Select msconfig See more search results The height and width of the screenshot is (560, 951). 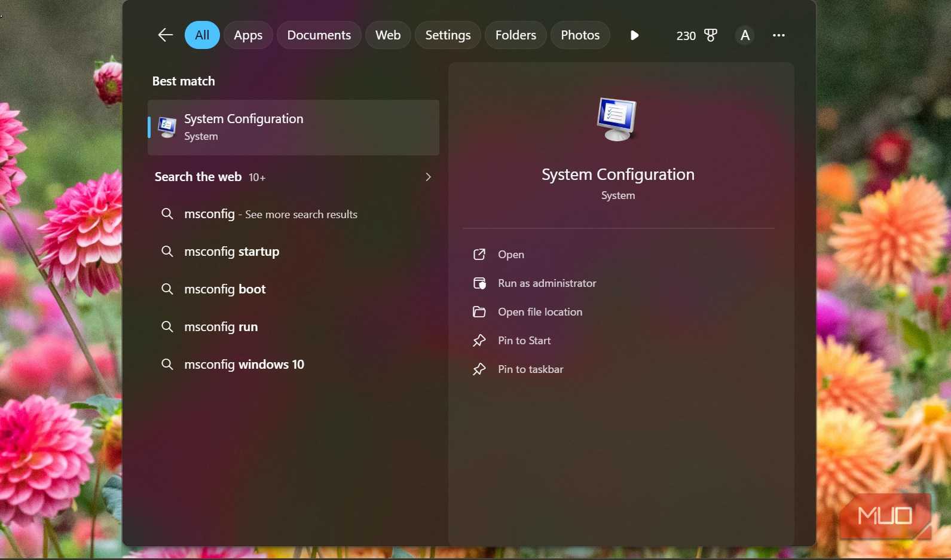(293, 214)
